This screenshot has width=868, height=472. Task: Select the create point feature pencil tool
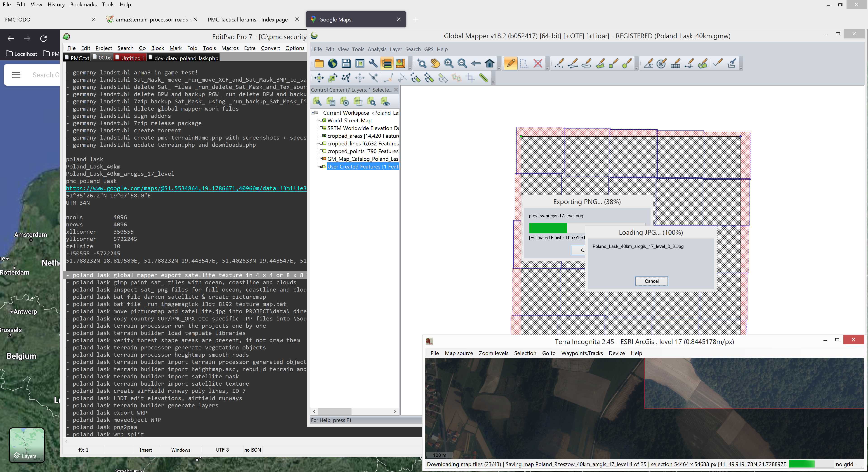point(559,63)
